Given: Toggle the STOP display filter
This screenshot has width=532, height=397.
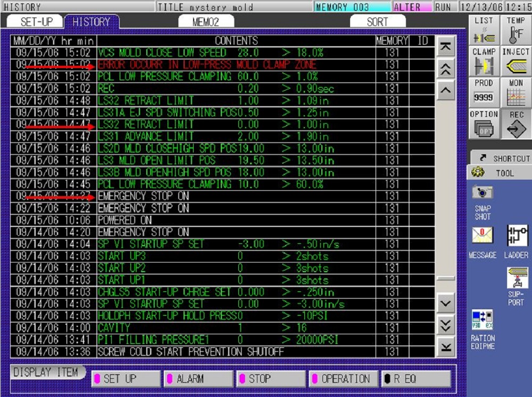Looking at the screenshot, I should click(271, 379).
